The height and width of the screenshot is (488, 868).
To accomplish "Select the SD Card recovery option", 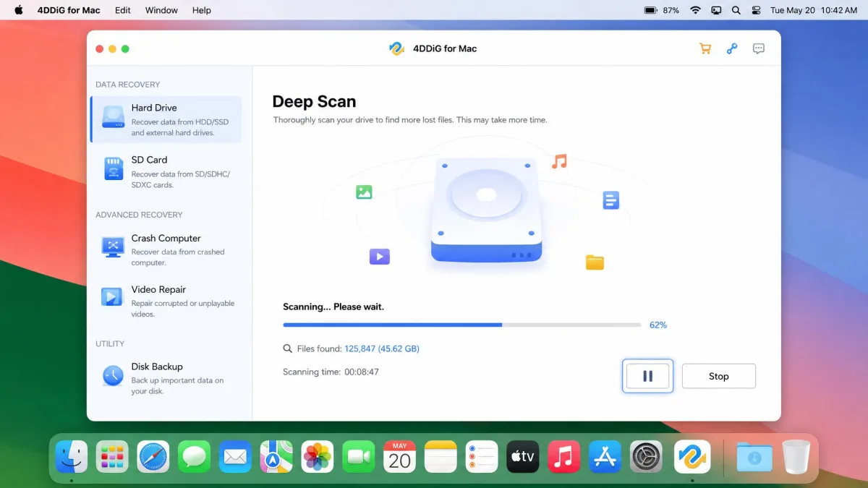I will 166,171.
